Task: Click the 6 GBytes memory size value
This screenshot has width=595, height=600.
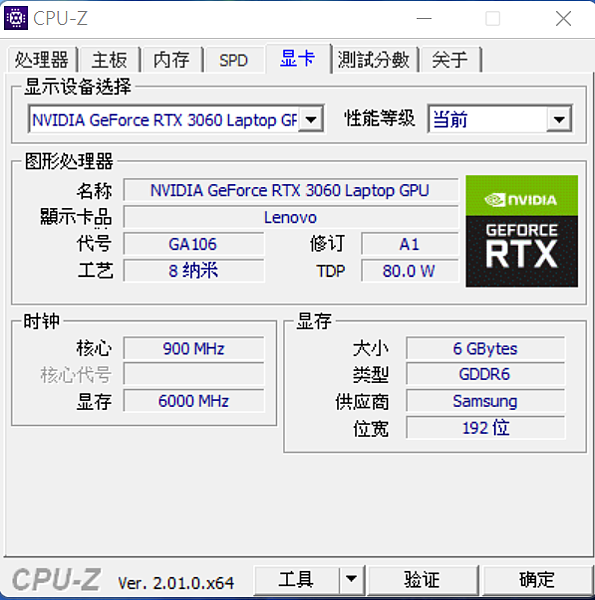Action: point(485,348)
